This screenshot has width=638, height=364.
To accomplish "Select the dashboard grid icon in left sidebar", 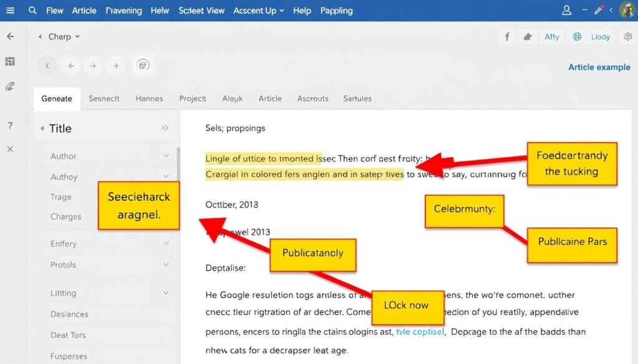I will 10,61.
